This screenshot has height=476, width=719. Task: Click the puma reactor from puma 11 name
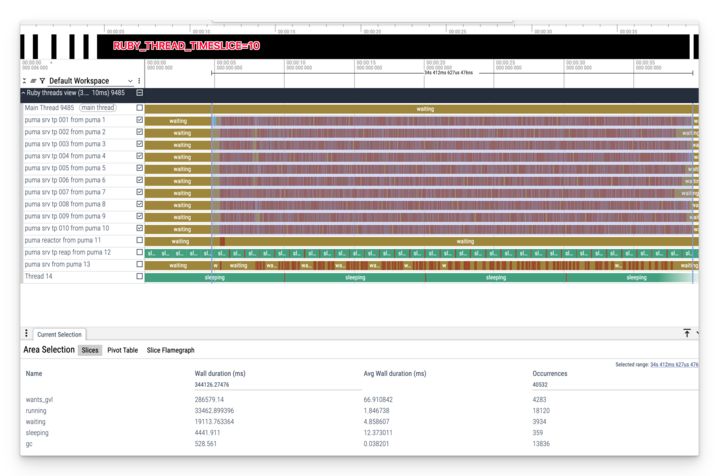pos(62,240)
